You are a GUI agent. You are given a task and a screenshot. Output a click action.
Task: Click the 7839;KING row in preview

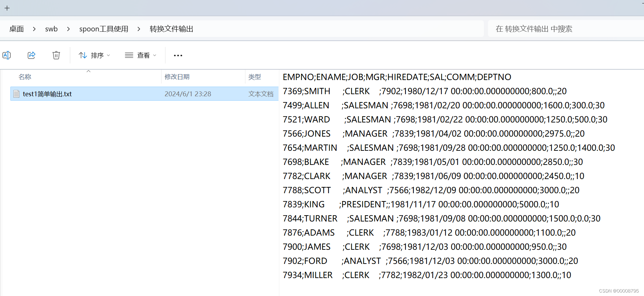pyautogui.click(x=421, y=204)
